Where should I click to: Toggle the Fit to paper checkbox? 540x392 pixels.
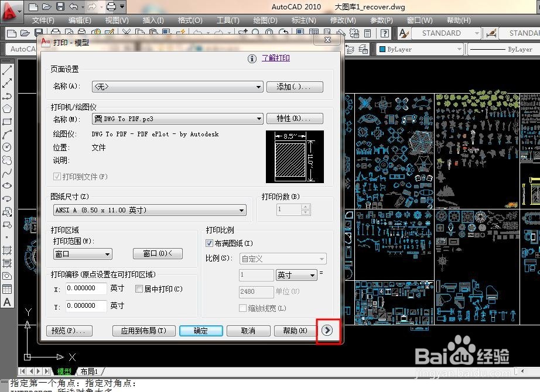[x=209, y=243]
